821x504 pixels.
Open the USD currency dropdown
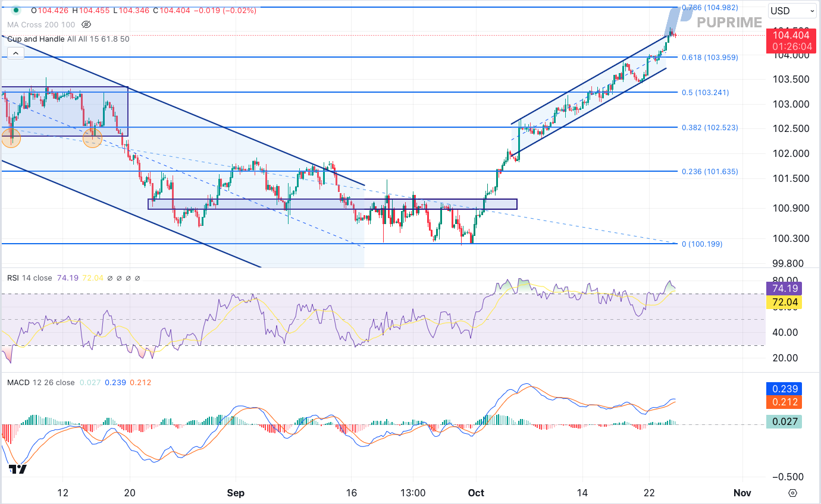[x=792, y=11]
